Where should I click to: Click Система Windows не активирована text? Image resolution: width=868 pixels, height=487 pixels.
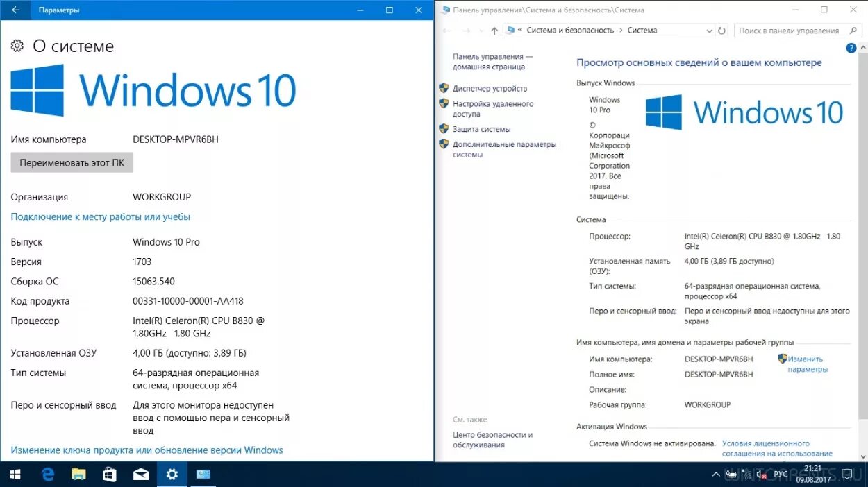point(652,443)
